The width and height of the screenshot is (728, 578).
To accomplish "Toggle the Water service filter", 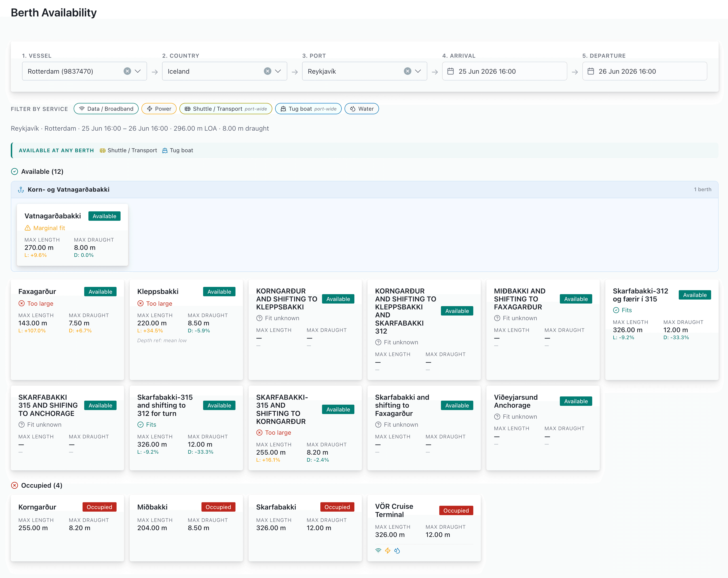I will pyautogui.click(x=362, y=109).
